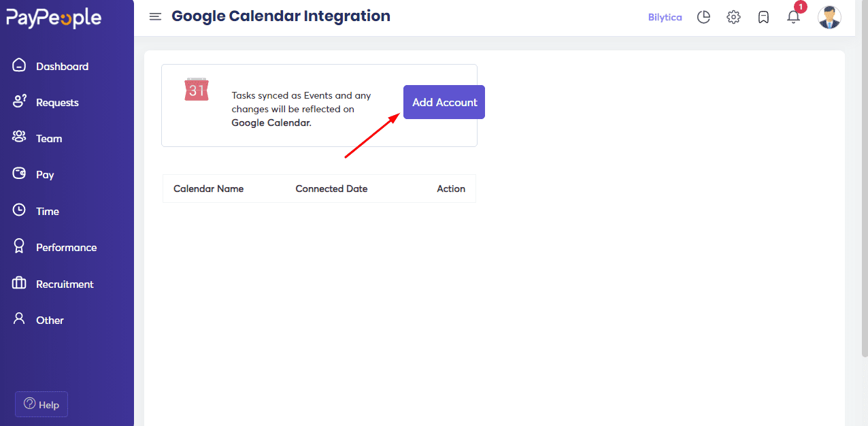Click the Google Calendar Integration title
Viewport: 868px width, 426px height.
(281, 16)
